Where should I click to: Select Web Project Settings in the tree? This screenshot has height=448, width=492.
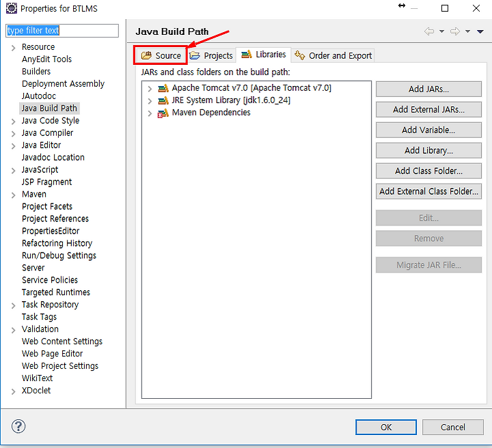[60, 366]
